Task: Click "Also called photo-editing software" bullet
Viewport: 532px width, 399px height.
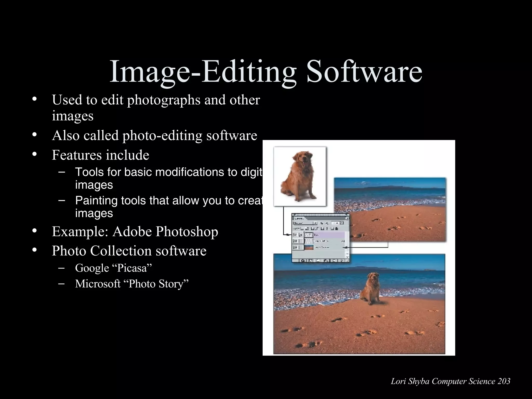Action: click(155, 135)
